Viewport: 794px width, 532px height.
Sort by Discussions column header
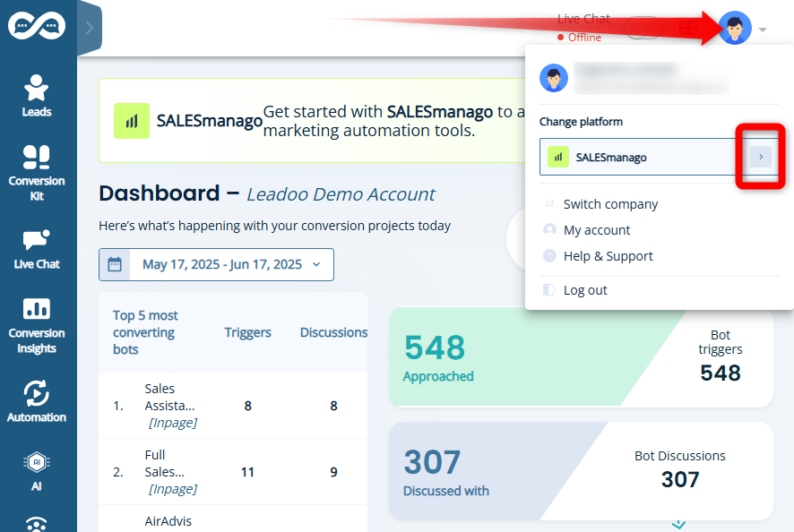click(x=333, y=332)
